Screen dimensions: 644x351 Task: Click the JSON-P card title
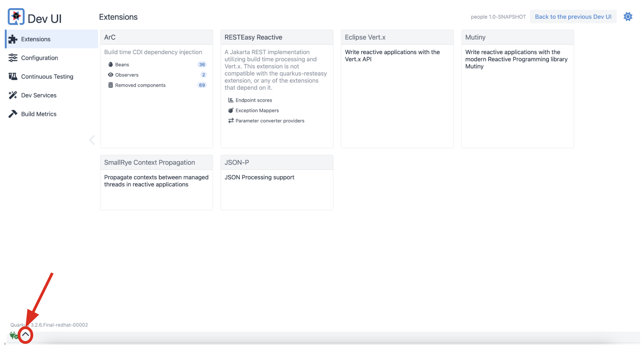pos(237,162)
